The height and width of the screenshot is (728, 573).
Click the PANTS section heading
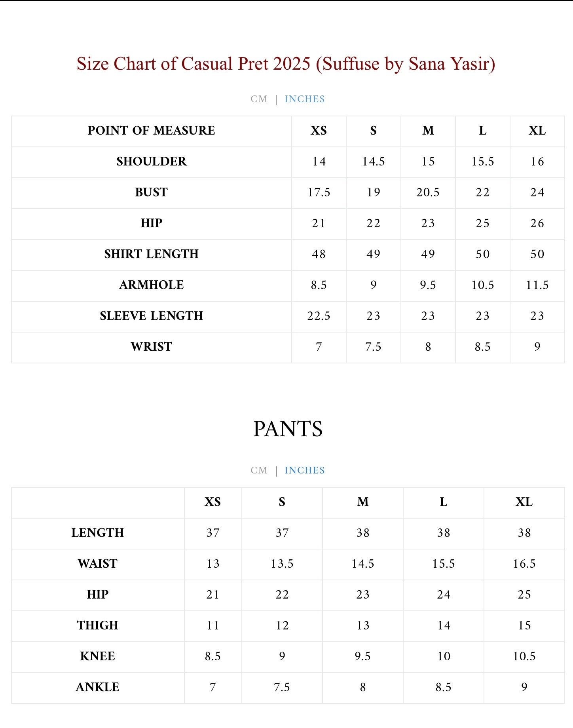288,429
